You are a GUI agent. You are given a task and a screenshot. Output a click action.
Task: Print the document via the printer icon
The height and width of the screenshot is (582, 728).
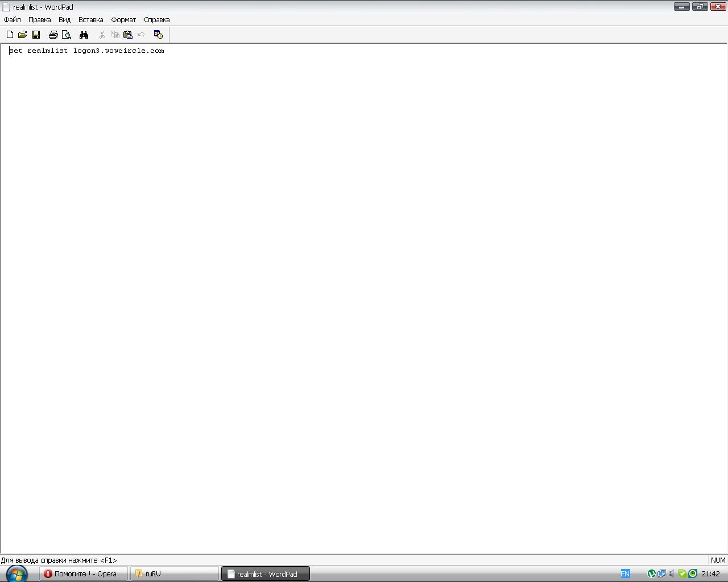click(53, 35)
